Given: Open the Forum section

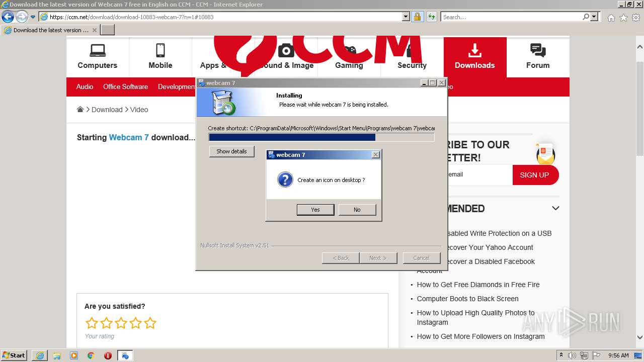Looking at the screenshot, I should point(537,57).
